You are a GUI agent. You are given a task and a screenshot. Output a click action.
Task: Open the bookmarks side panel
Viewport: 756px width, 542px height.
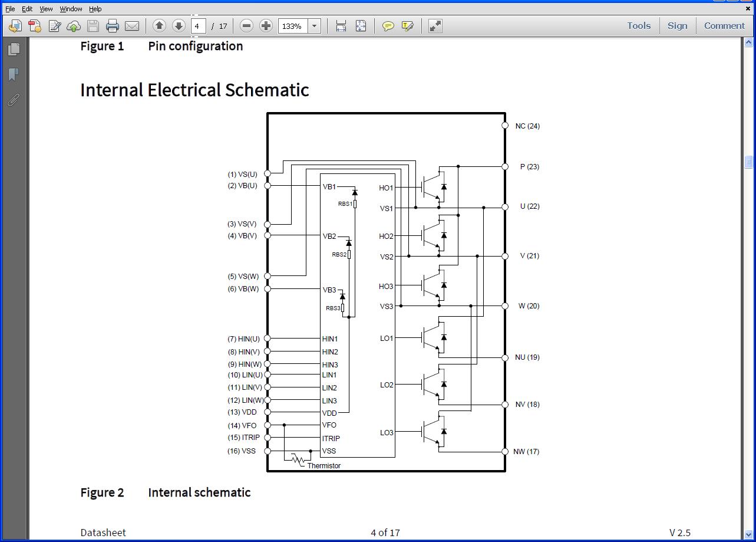tap(14, 74)
